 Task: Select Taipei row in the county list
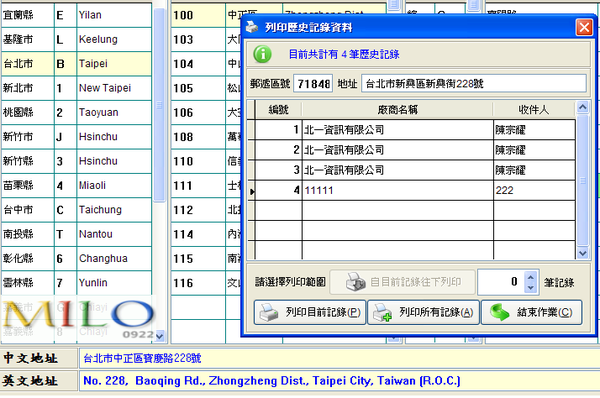pos(77,64)
